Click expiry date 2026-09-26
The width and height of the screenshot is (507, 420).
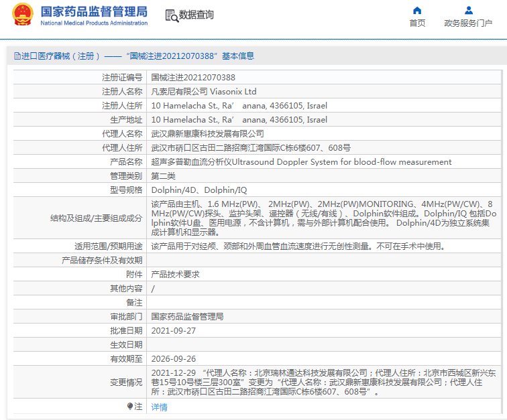(173, 359)
